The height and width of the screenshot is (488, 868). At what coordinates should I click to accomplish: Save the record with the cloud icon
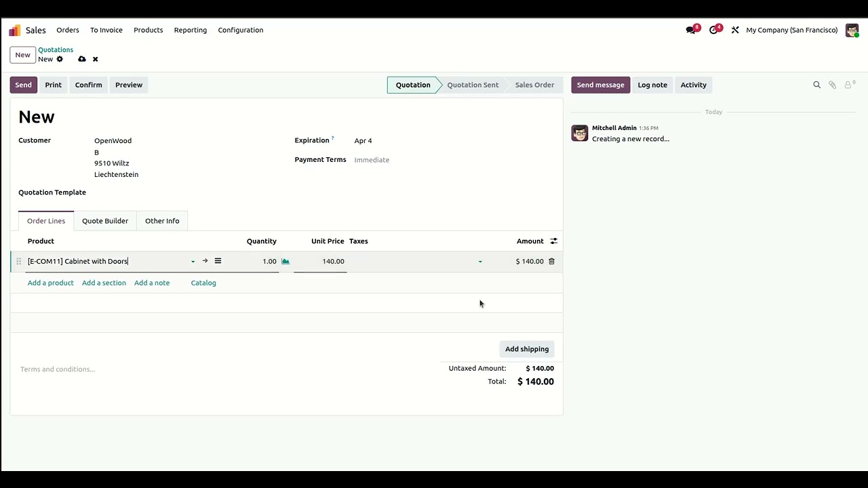(x=82, y=59)
